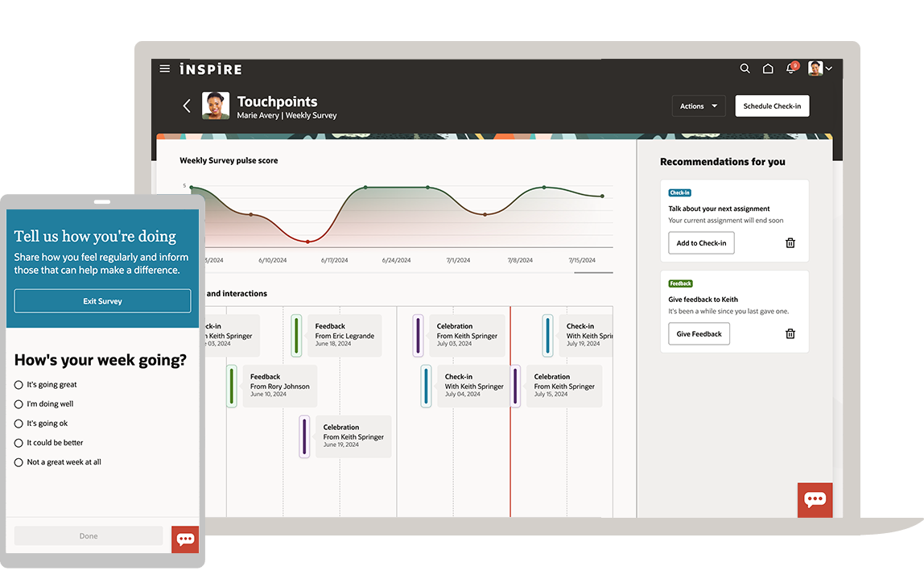Screen dimensions: 924x583
Task: Delete the next assignment recommendation
Action: pyautogui.click(x=790, y=243)
